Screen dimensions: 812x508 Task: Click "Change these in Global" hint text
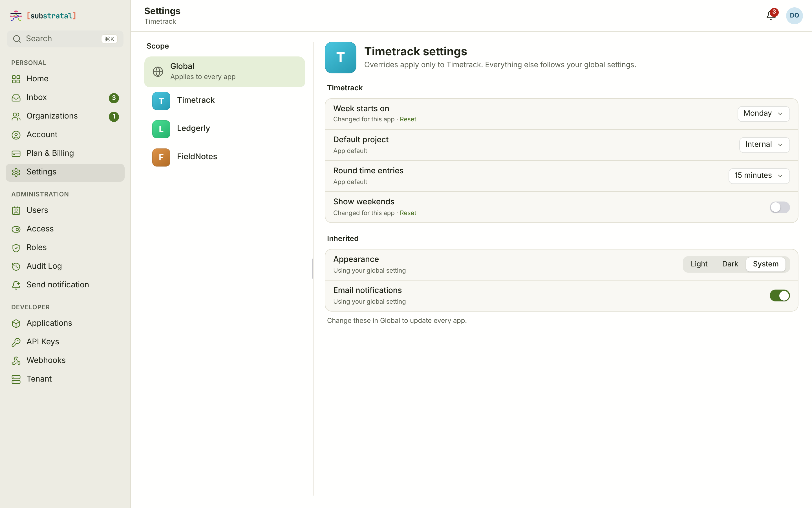[x=397, y=321]
